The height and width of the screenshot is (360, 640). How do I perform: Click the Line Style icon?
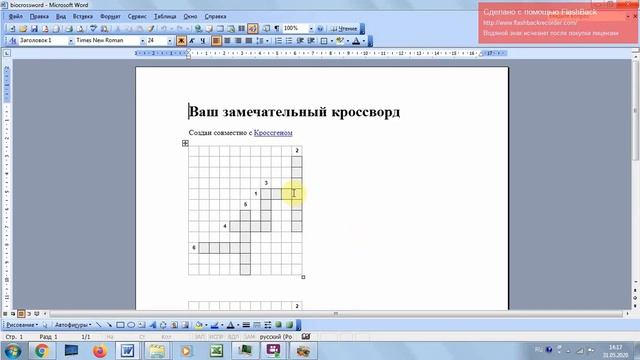click(x=246, y=325)
